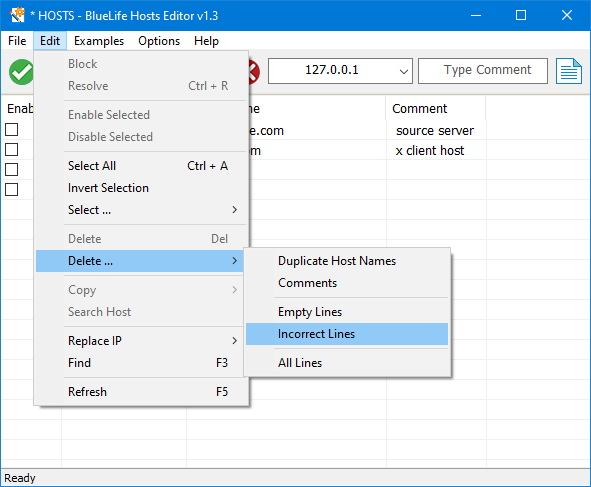This screenshot has height=487, width=591.
Task: Select Empty Lines delete option
Action: [x=347, y=312]
